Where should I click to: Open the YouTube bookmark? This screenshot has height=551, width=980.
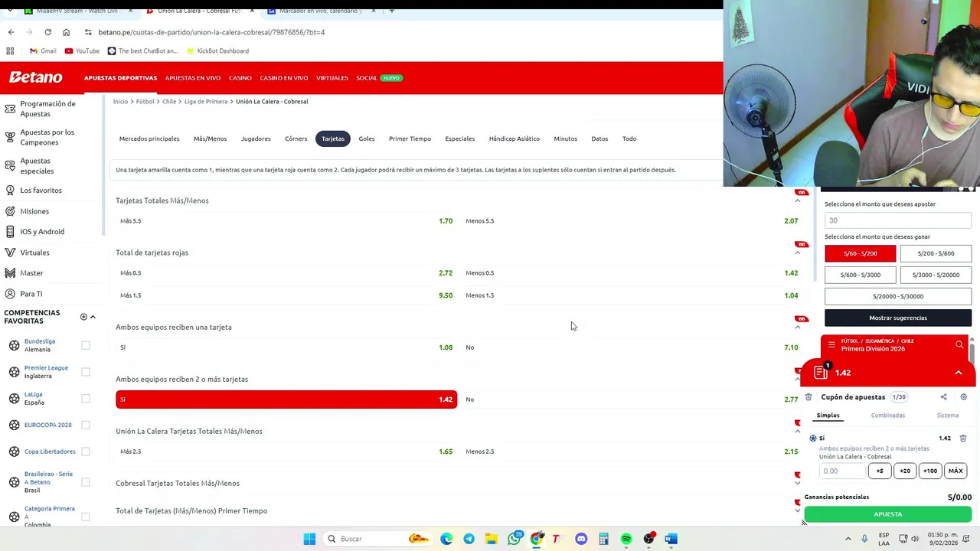[82, 51]
